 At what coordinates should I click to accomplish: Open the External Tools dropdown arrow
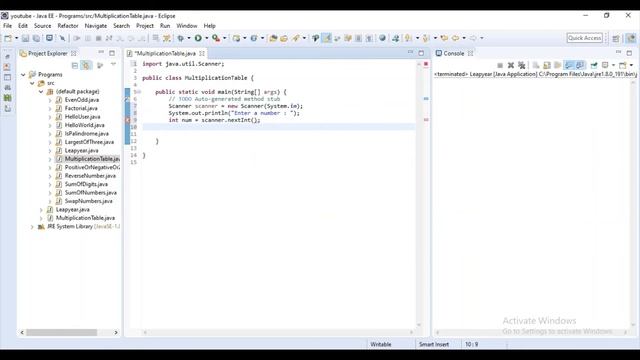(224, 38)
